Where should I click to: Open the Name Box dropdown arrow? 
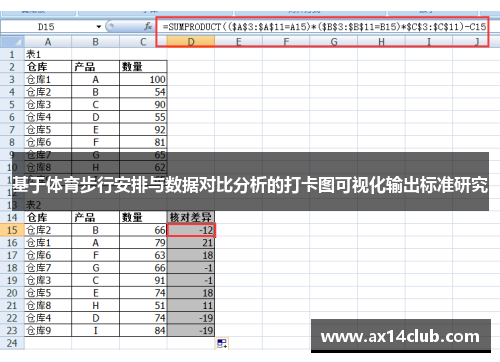tap(99, 27)
